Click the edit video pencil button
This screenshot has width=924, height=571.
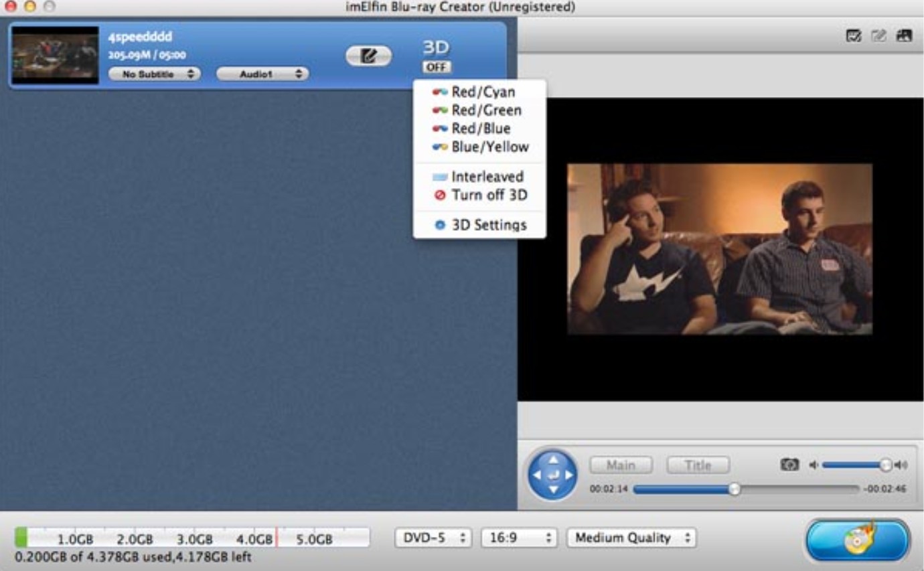[x=368, y=56]
